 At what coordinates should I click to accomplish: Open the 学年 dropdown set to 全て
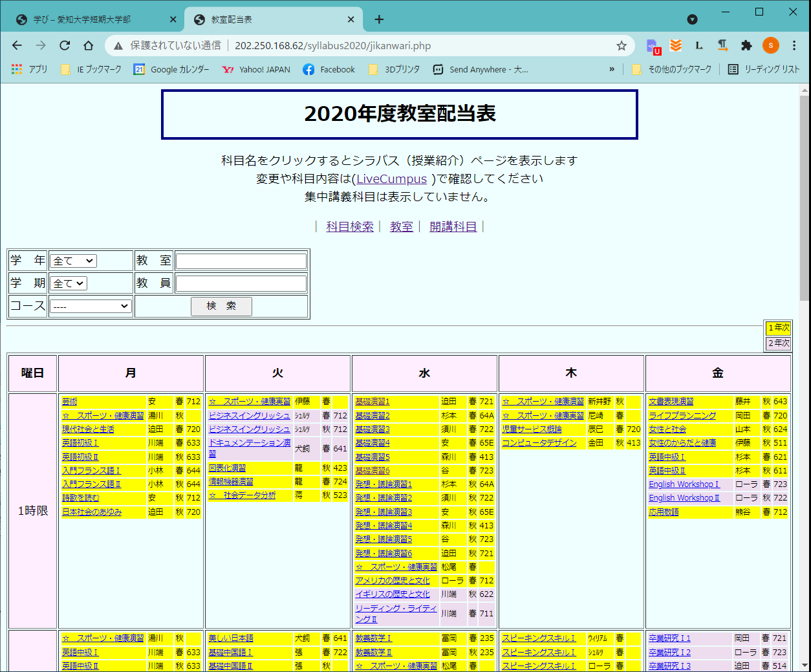(73, 261)
